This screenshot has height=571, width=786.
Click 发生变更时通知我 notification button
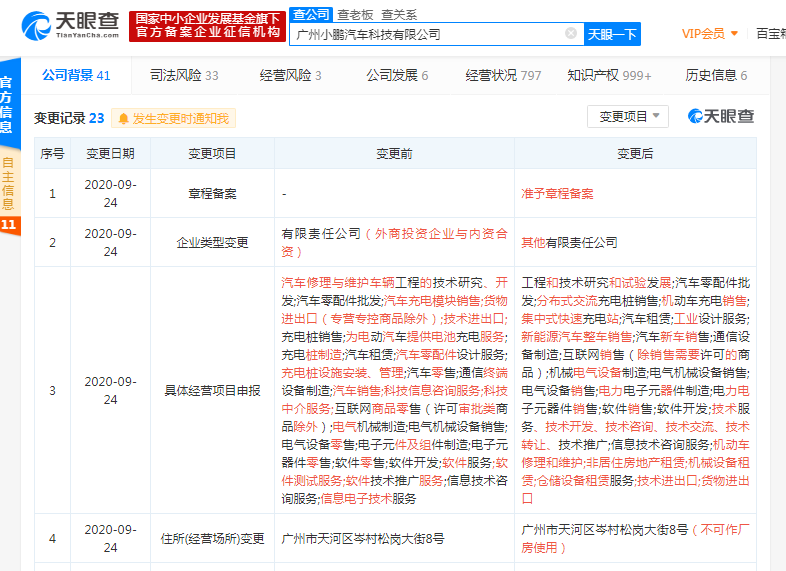[x=173, y=119]
